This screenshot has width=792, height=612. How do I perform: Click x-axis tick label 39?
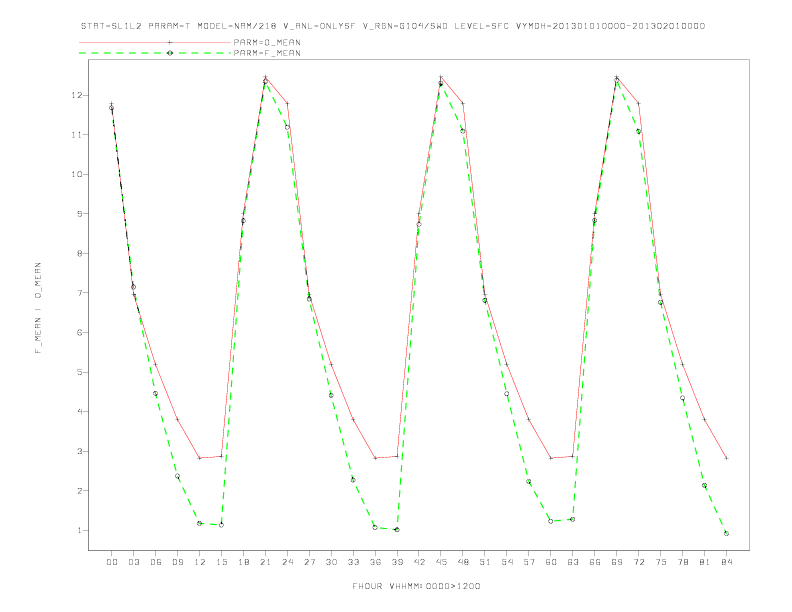pos(397,562)
